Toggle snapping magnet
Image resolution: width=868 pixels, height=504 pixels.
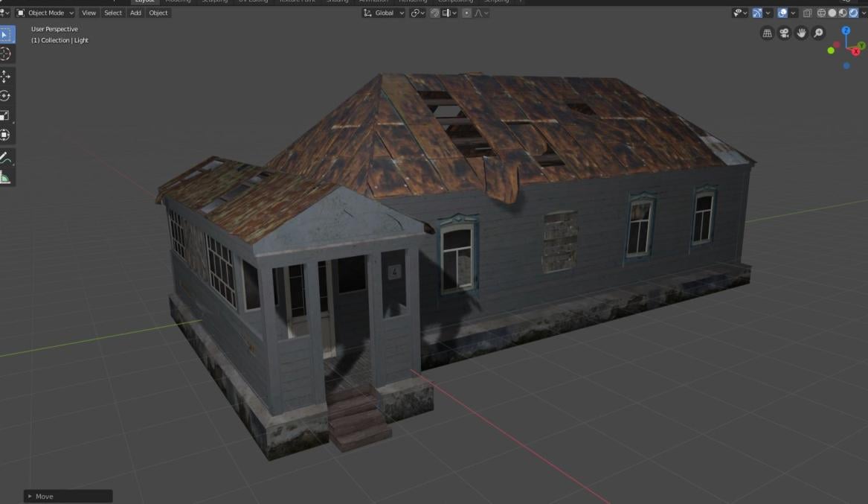(x=435, y=13)
